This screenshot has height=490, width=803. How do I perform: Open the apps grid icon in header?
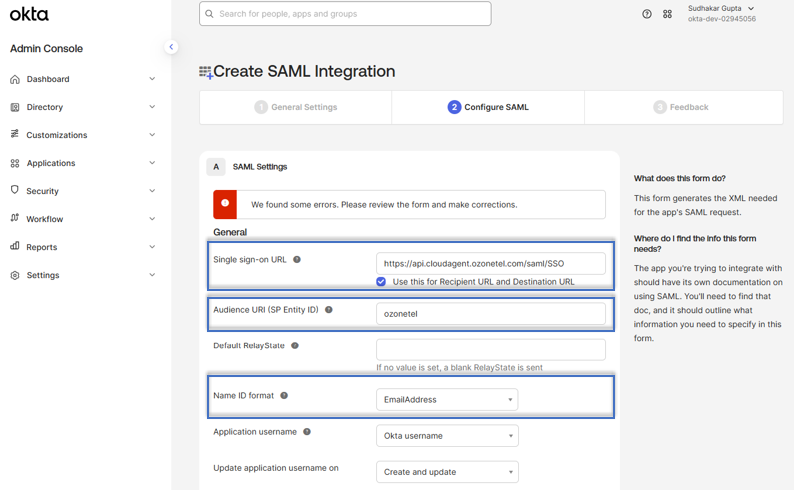667,14
